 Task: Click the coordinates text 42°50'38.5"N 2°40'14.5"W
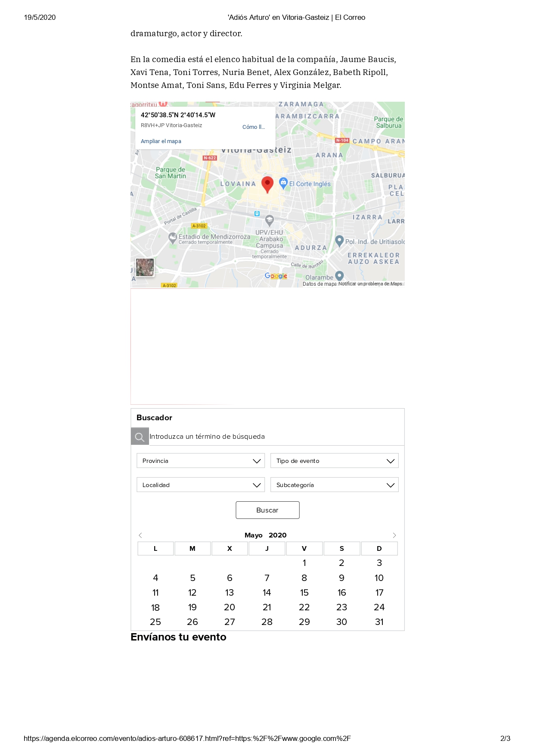coord(178,115)
